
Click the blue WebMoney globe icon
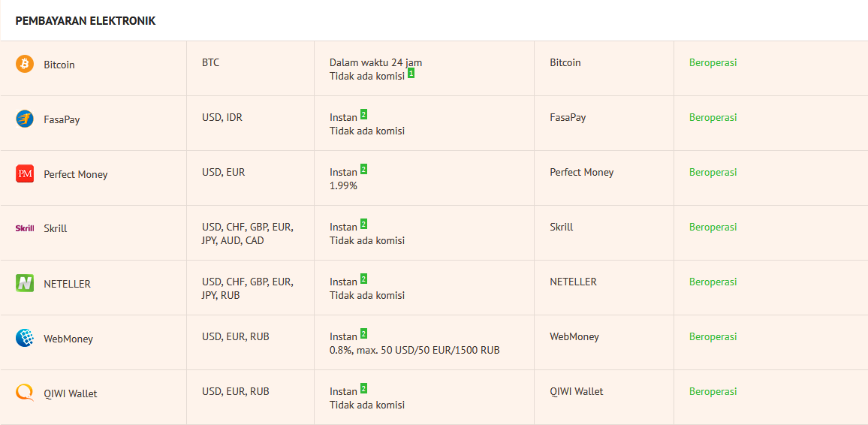point(25,338)
